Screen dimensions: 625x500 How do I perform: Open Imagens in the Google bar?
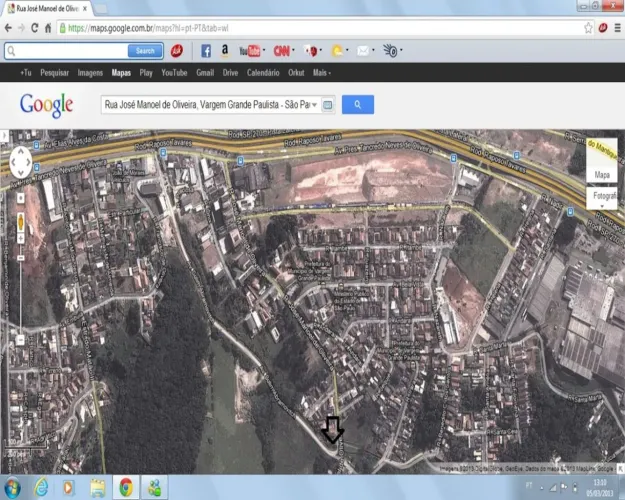[90, 73]
